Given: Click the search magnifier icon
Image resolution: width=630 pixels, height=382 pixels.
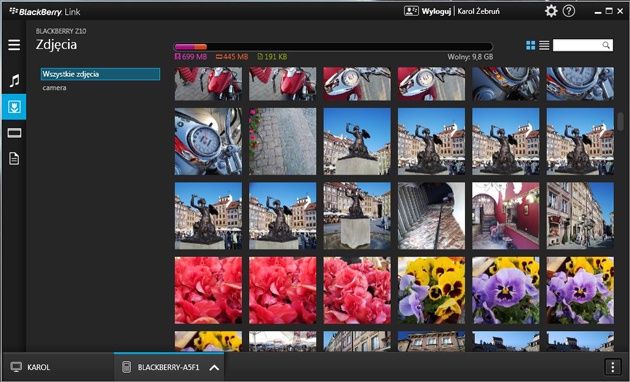Looking at the screenshot, I should (606, 45).
